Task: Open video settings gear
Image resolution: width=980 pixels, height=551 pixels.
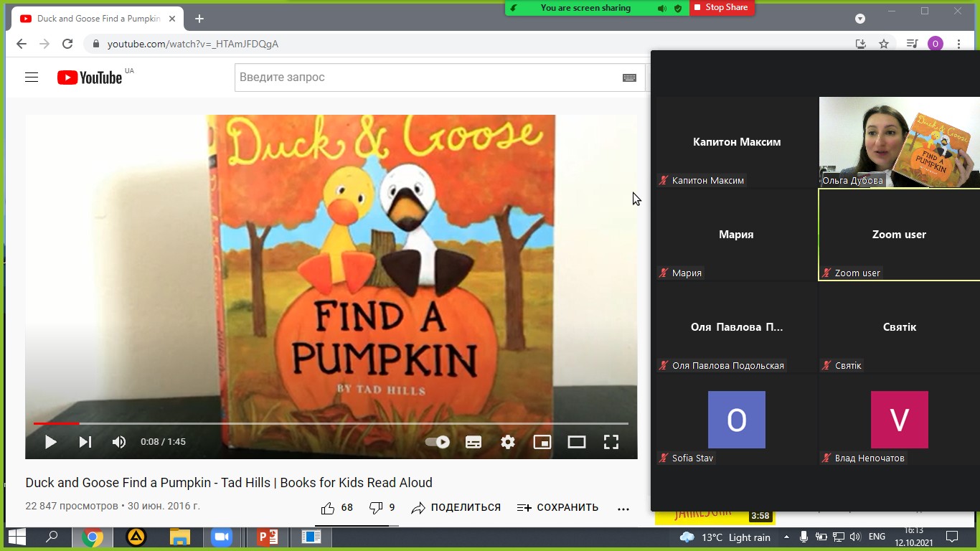Action: (x=508, y=442)
